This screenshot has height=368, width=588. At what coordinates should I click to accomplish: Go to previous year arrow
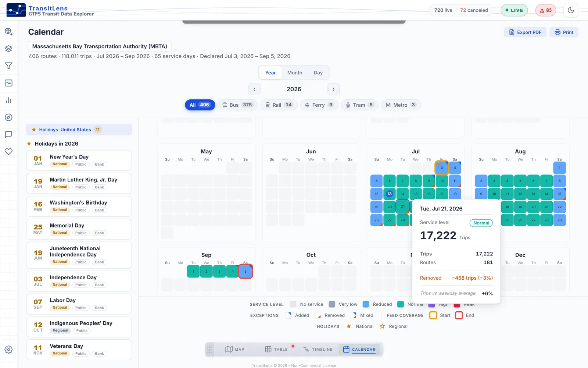(x=254, y=89)
